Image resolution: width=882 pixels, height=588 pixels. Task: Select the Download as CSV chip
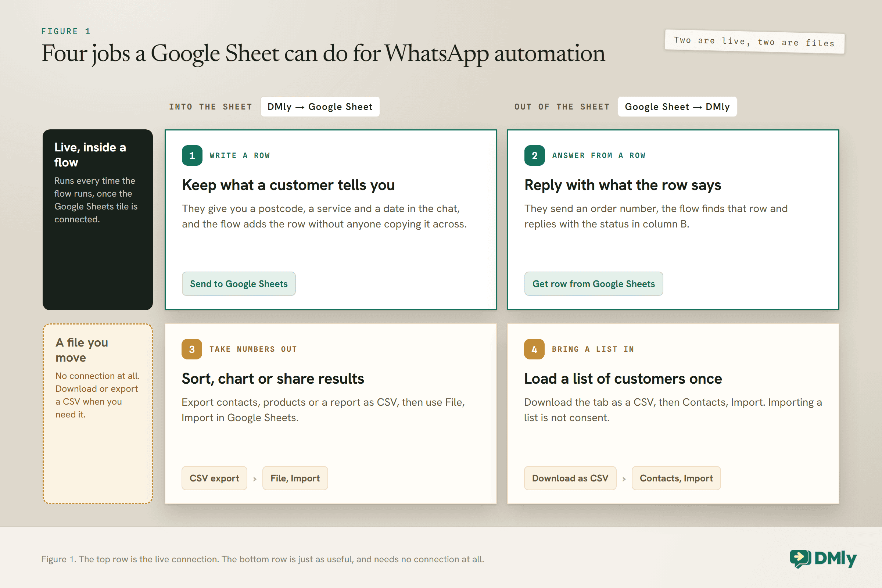click(x=570, y=478)
